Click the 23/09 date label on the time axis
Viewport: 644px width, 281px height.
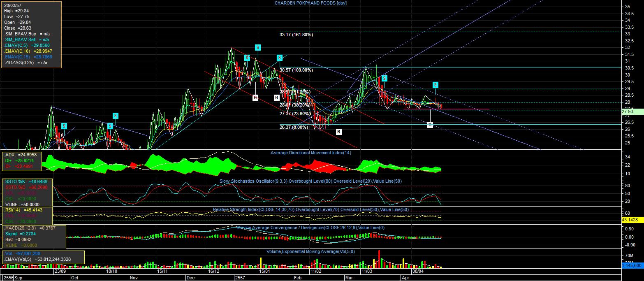click(60, 272)
